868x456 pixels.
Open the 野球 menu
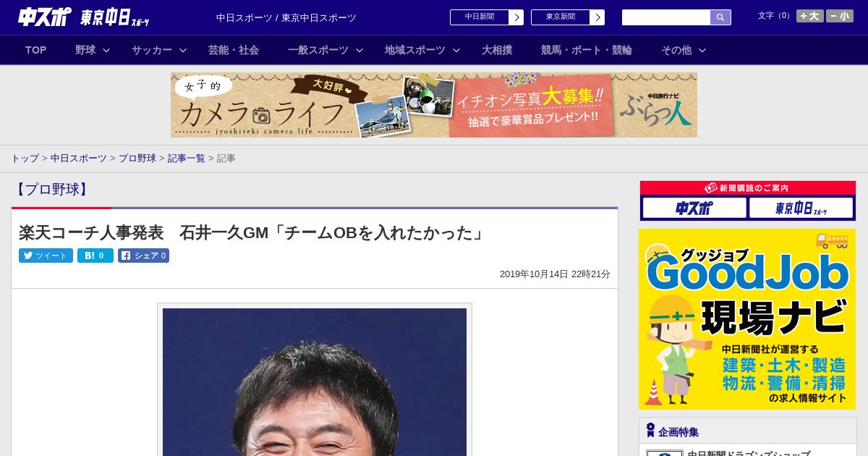[x=85, y=50]
